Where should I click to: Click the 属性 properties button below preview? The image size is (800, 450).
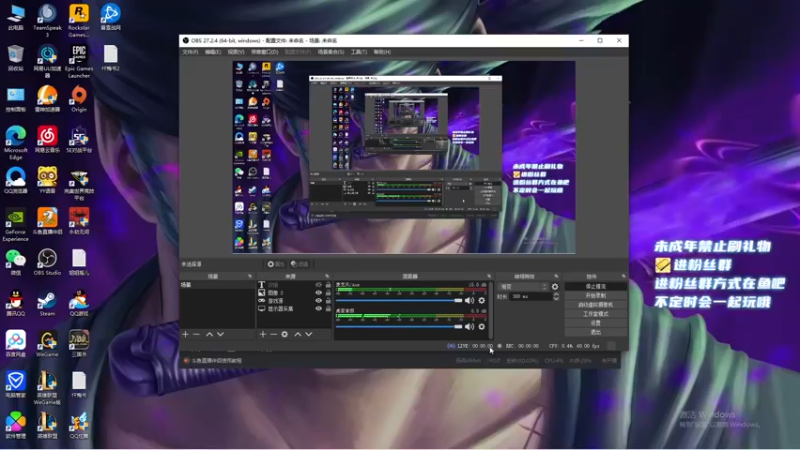point(276,264)
